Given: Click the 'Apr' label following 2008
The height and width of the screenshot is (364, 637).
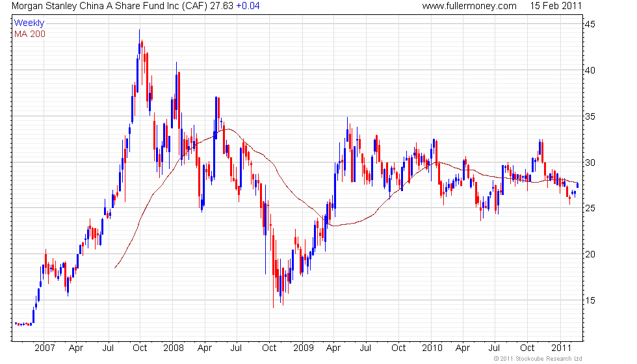Looking at the screenshot, I should point(205,348).
